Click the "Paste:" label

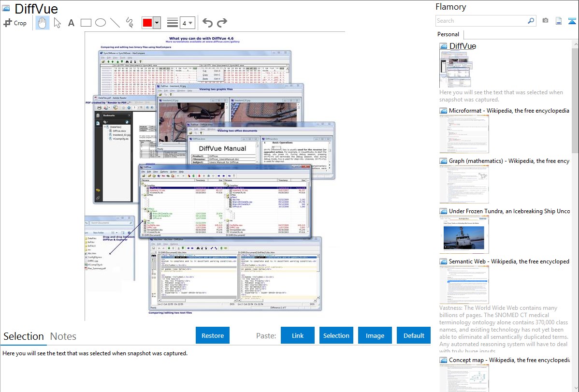click(266, 335)
